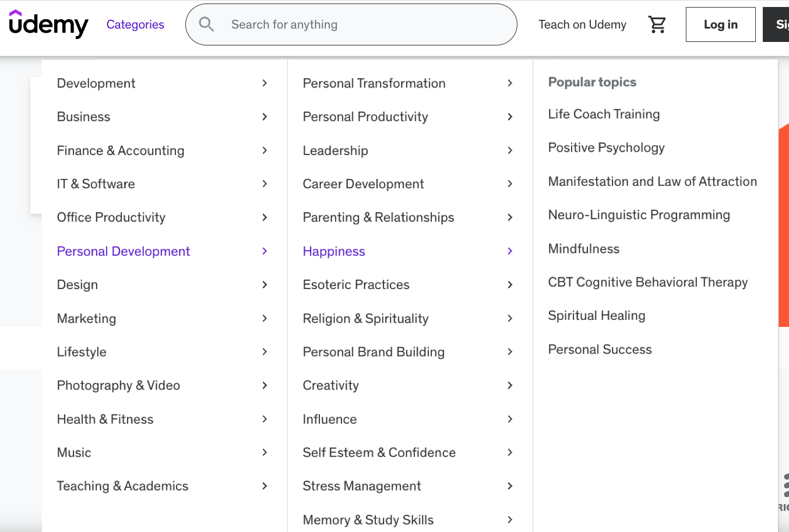
Task: Click the chevron beside Stress Management
Action: tap(510, 486)
